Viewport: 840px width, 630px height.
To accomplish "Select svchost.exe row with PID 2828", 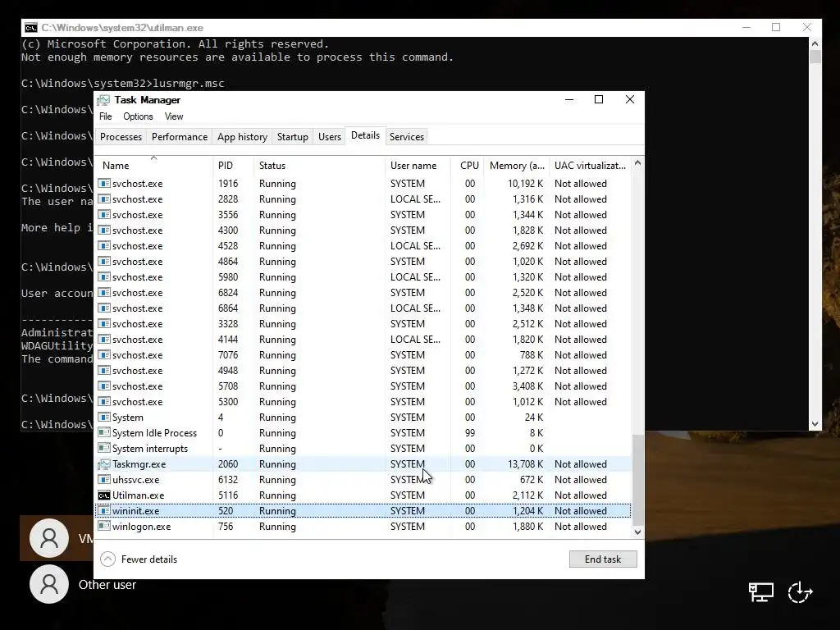I will coord(363,199).
